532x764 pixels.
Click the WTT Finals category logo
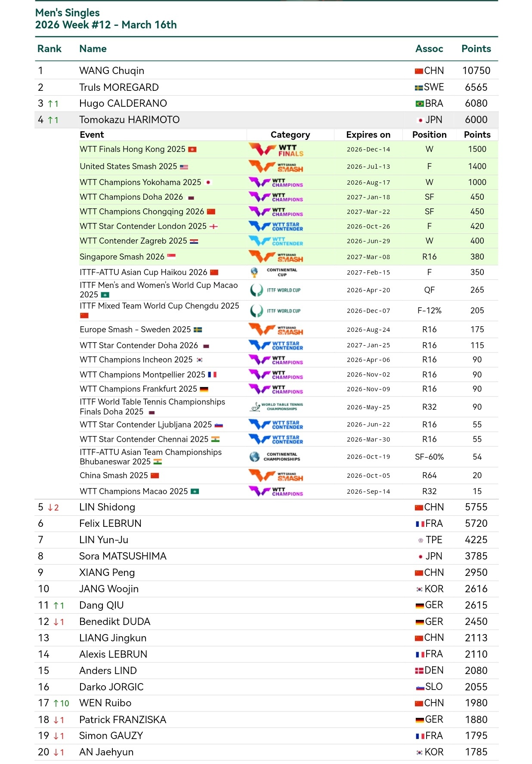point(276,150)
